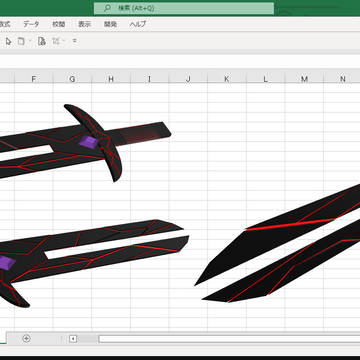Open the ヘルプ ribbon tab
The image size is (360, 360).
[x=138, y=24]
